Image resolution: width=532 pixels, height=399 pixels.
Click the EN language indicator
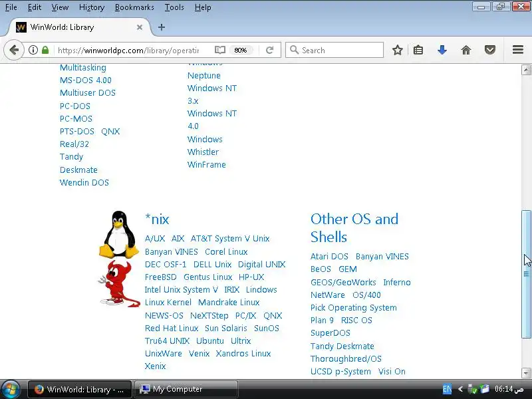[447, 389]
